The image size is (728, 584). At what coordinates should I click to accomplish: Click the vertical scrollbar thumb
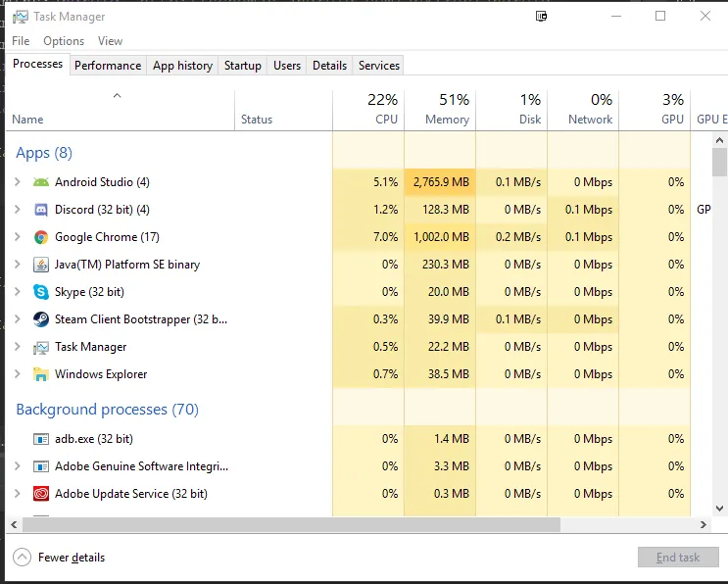tap(719, 162)
